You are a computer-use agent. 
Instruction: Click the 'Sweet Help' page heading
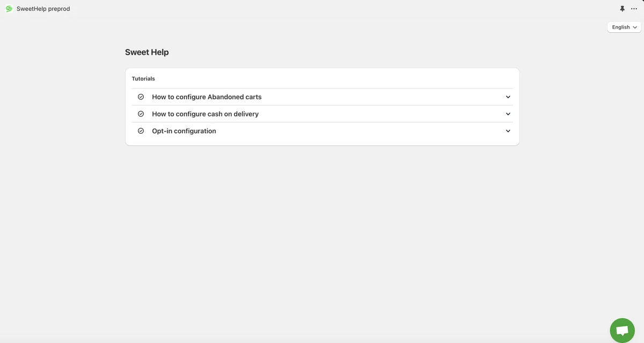147,52
